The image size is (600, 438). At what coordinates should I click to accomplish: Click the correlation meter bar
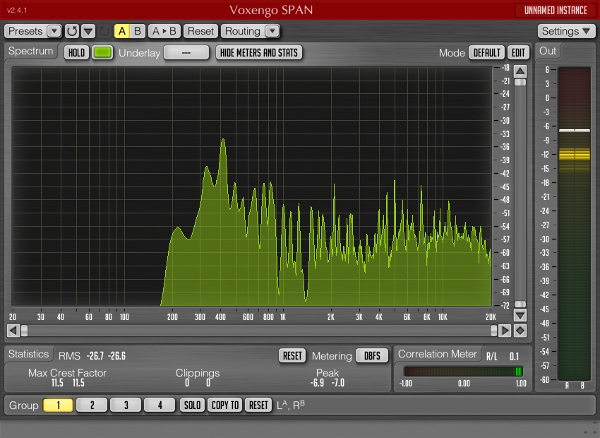(x=463, y=371)
